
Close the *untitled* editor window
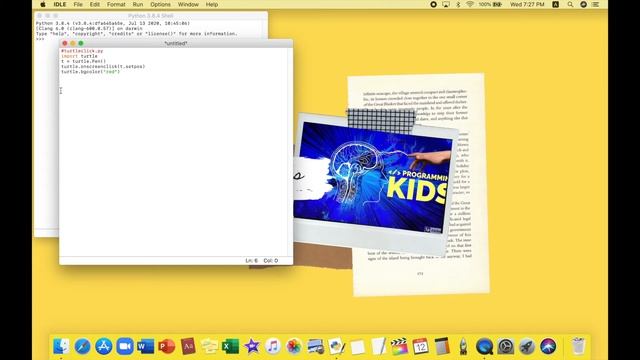coord(64,43)
